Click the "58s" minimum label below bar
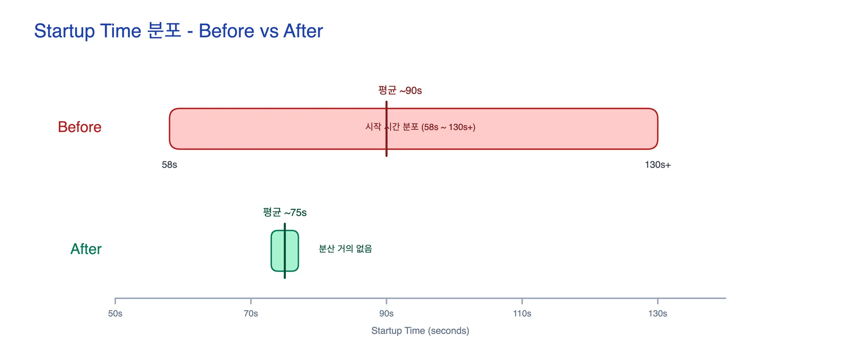The height and width of the screenshot is (362, 868). tap(170, 165)
